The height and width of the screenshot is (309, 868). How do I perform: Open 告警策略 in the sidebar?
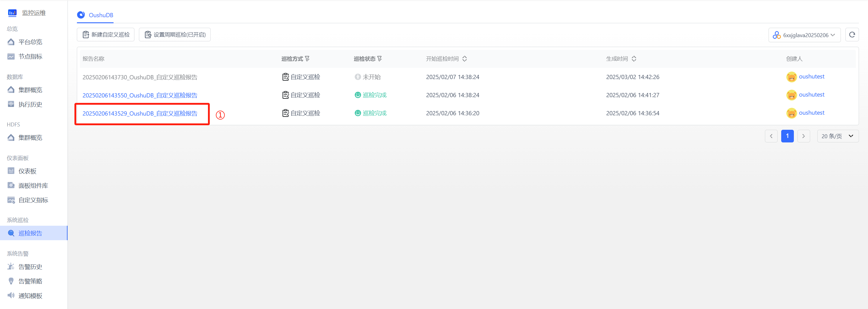(x=30, y=281)
